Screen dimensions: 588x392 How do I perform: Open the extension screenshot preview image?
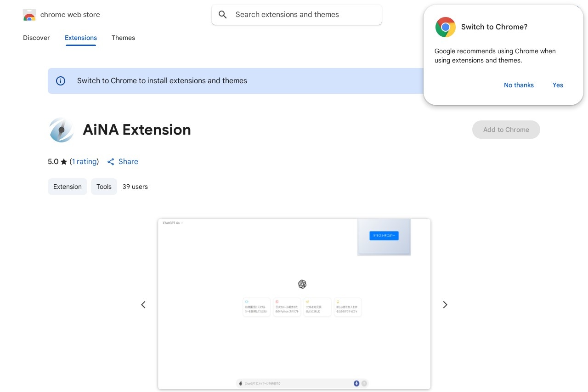(294, 304)
